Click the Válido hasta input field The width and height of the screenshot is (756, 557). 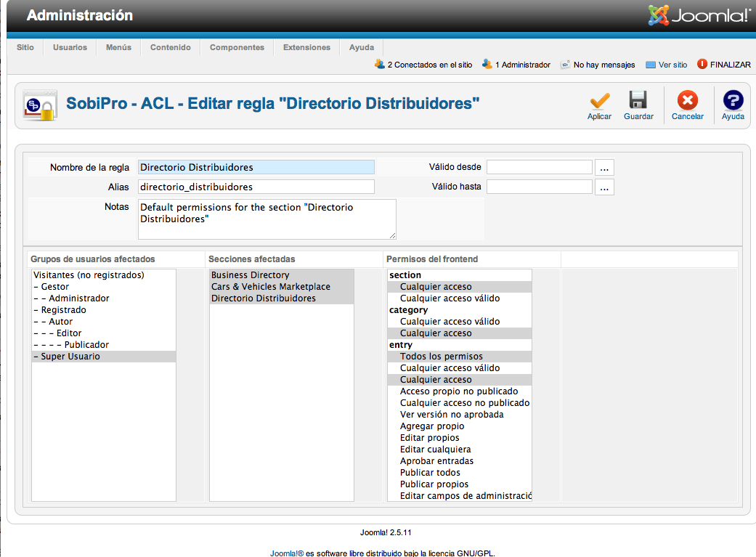pos(539,187)
